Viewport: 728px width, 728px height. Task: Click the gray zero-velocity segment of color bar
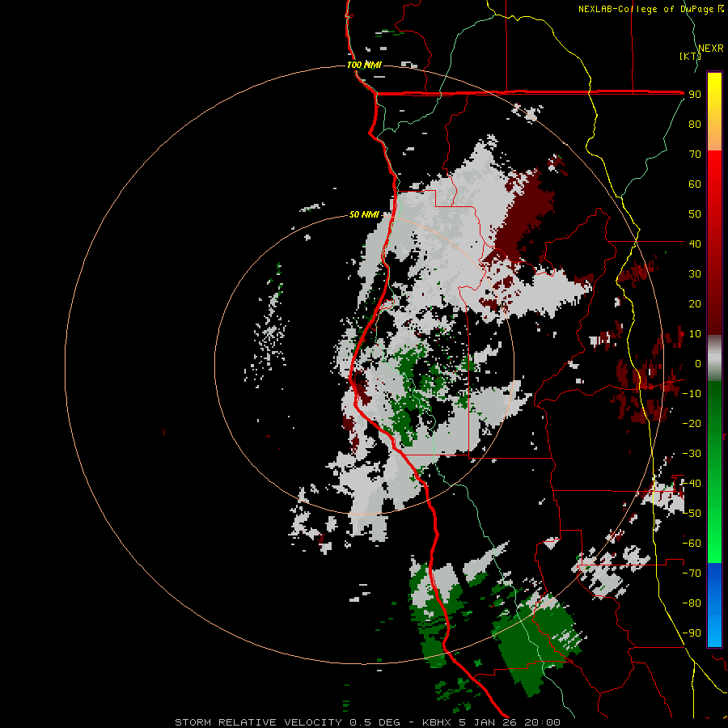click(714, 358)
